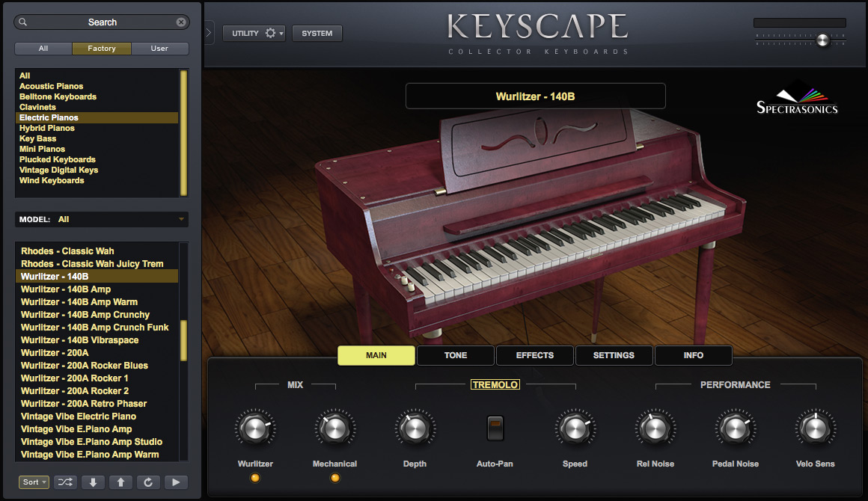Click the Pedal Noise knob
The height and width of the screenshot is (501, 868).
coord(735,428)
